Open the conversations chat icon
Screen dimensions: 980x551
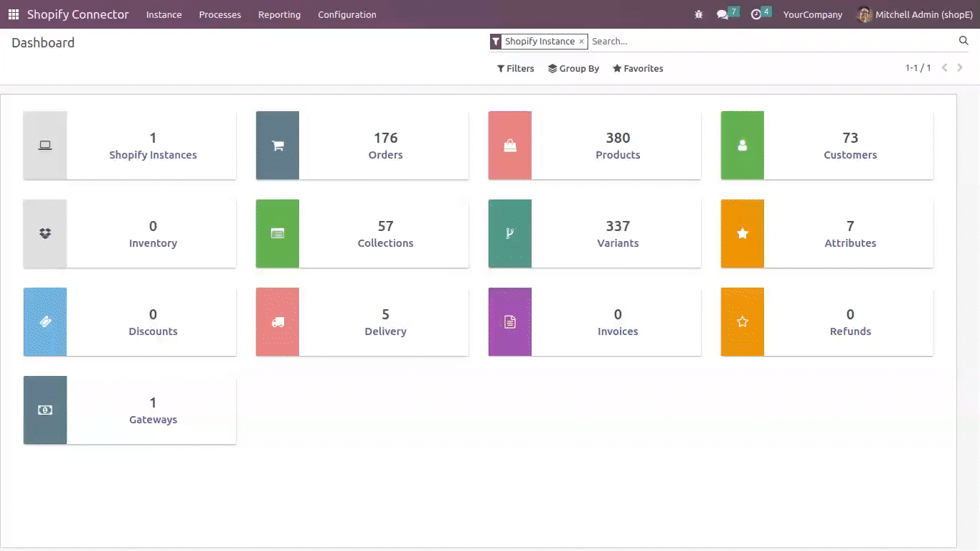click(722, 14)
